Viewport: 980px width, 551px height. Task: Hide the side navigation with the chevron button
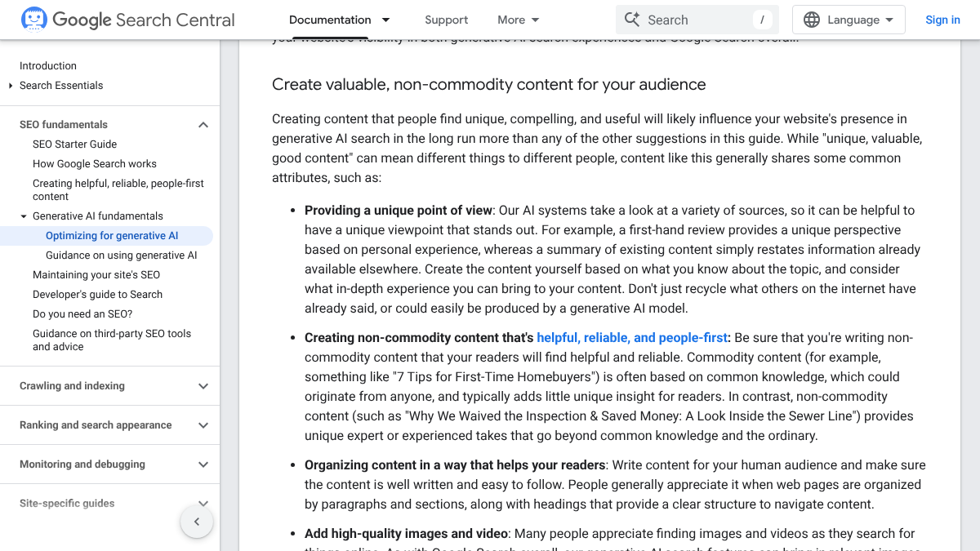[x=197, y=522]
